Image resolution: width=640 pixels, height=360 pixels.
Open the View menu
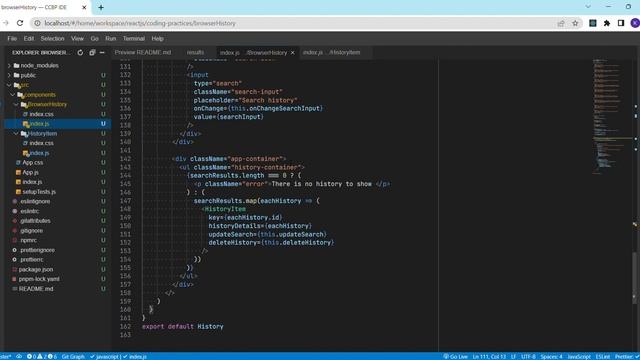pyautogui.click(x=77, y=38)
